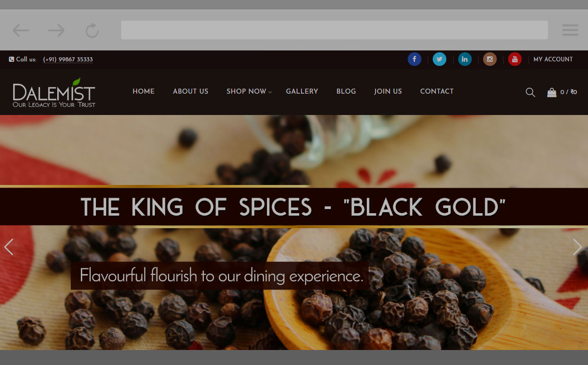588x365 pixels.
Task: Open the LinkedIn social icon
Action: coord(464,59)
